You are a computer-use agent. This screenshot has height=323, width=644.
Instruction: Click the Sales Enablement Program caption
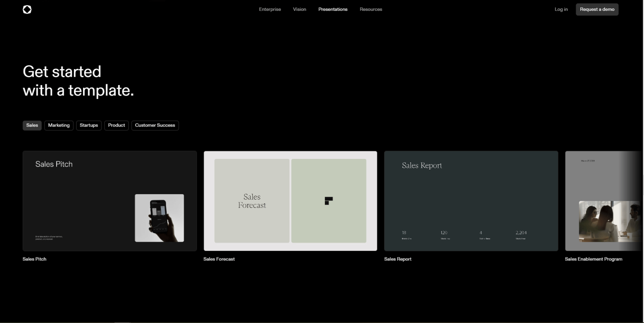(593, 259)
